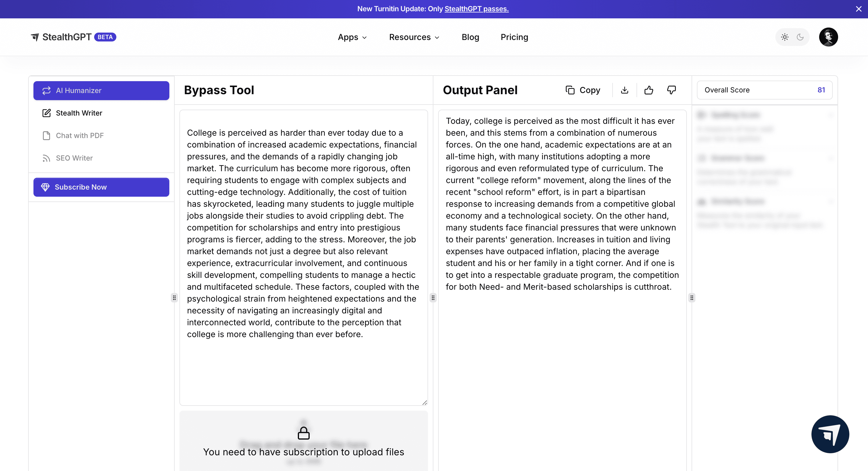The height and width of the screenshot is (471, 868).
Task: Click the Subscribe Now button
Action: (101, 187)
